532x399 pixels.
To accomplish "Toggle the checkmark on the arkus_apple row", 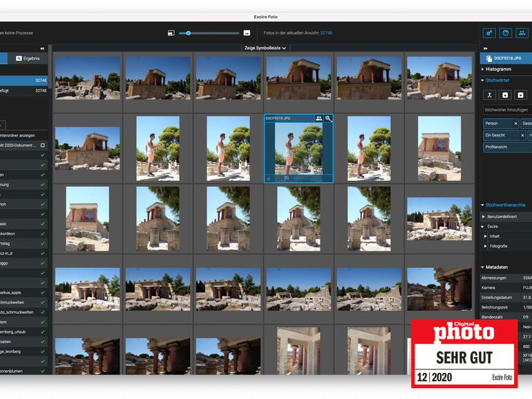I will [x=42, y=292].
